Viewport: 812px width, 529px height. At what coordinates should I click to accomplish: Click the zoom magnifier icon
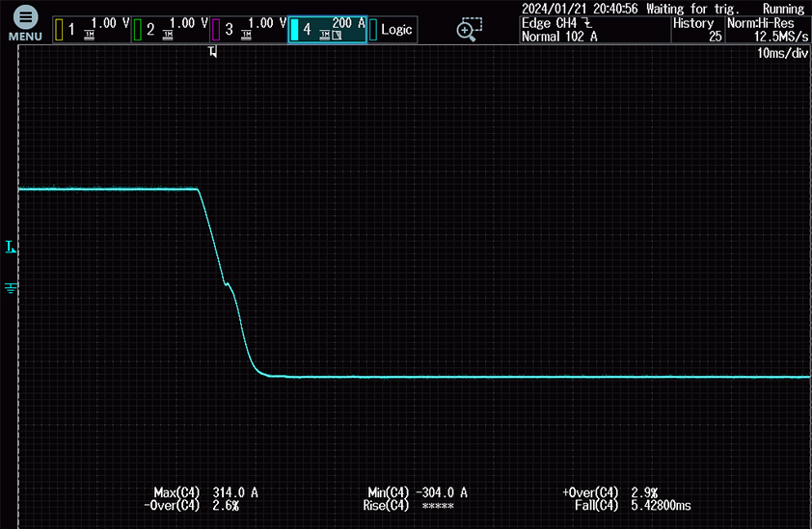click(x=469, y=29)
